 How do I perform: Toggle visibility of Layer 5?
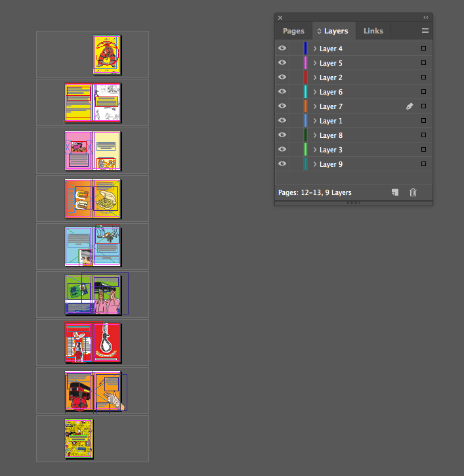point(282,62)
